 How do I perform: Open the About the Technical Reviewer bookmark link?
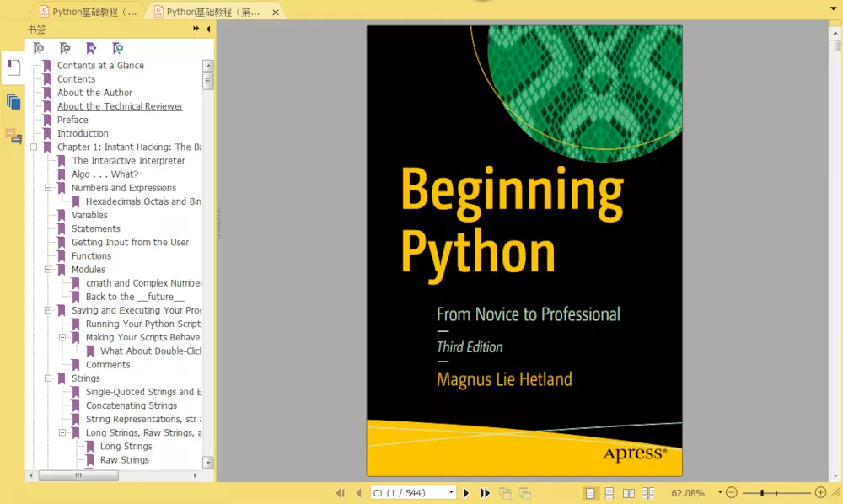click(120, 106)
